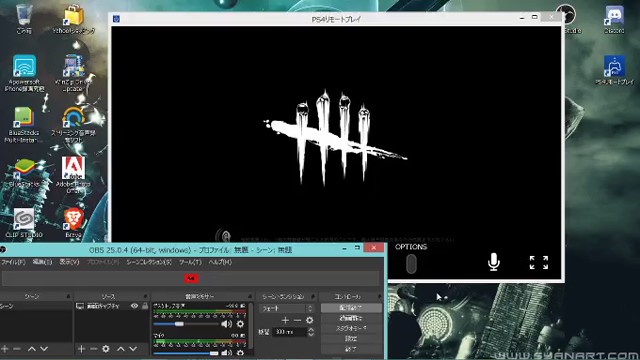
Task: Open source properties gear in Sources panel
Action: [x=106, y=349]
